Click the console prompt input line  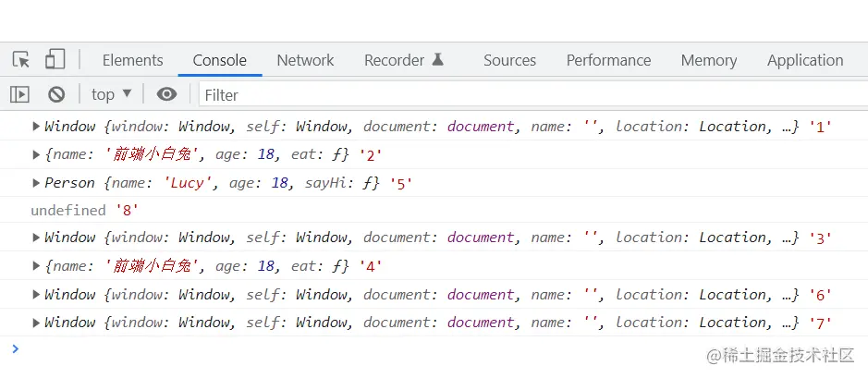[370, 349]
